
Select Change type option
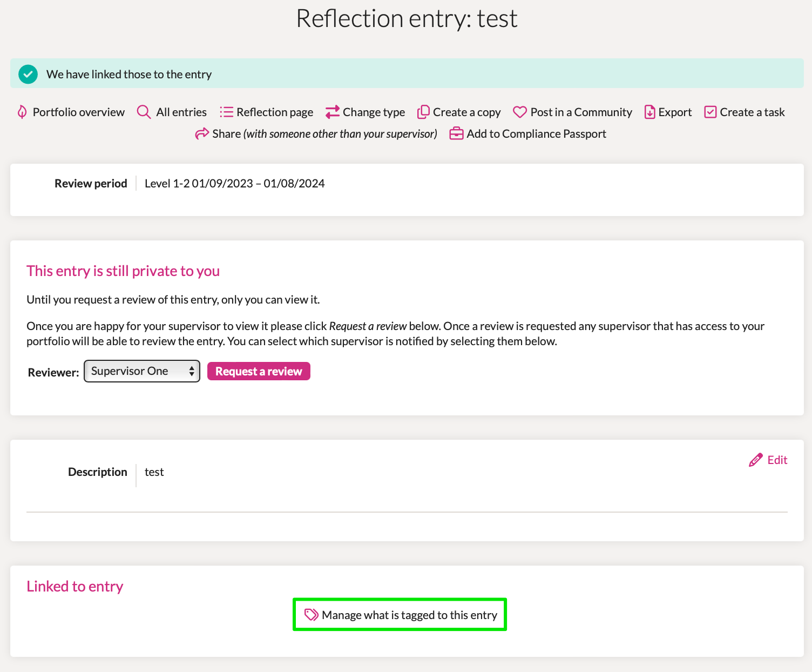[x=374, y=112]
